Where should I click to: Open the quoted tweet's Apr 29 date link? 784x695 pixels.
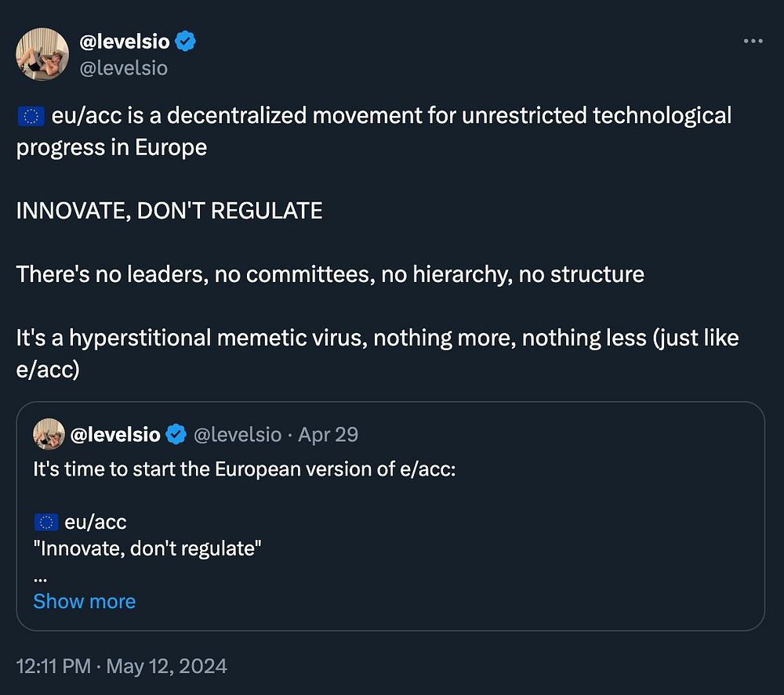point(328,434)
